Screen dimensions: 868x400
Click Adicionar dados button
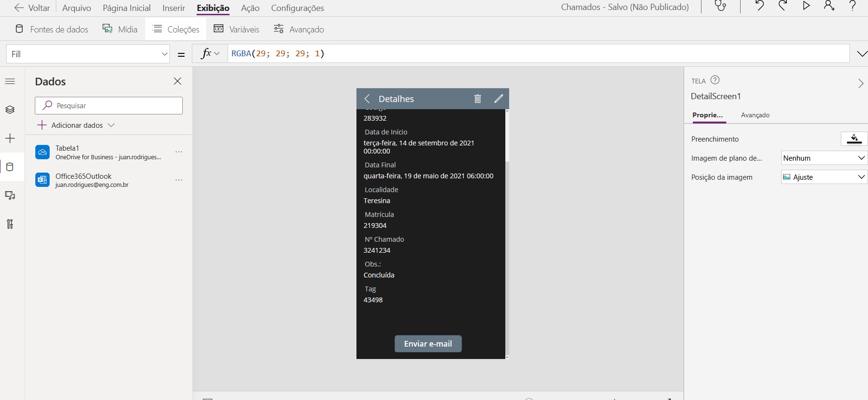[76, 125]
